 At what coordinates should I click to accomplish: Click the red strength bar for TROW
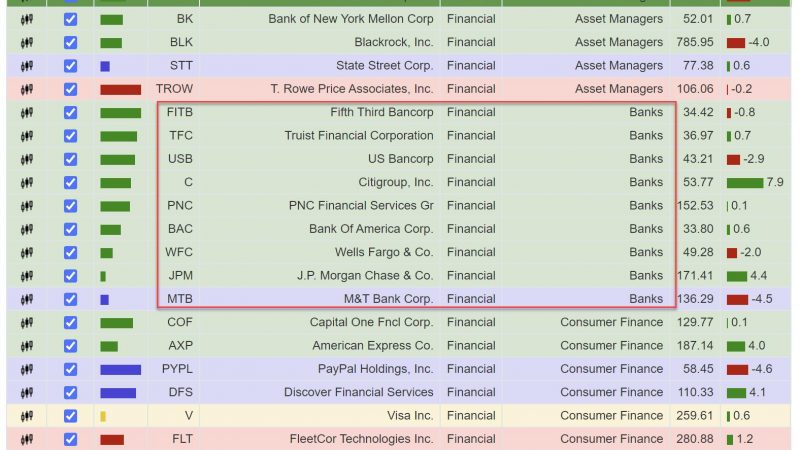click(x=120, y=90)
